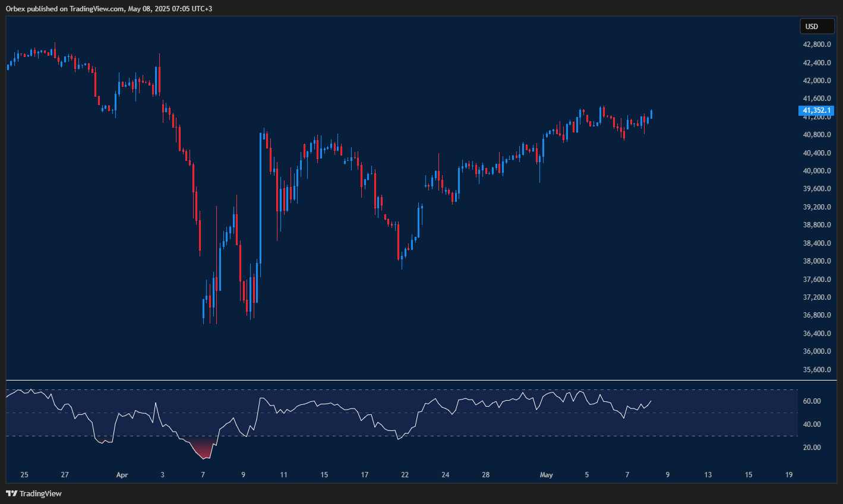
Task: Click date 13 on the time axis
Action: click(708, 475)
